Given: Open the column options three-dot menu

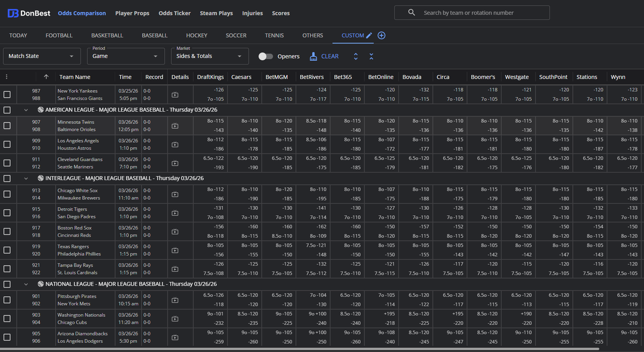Looking at the screenshot, I should (x=6, y=77).
